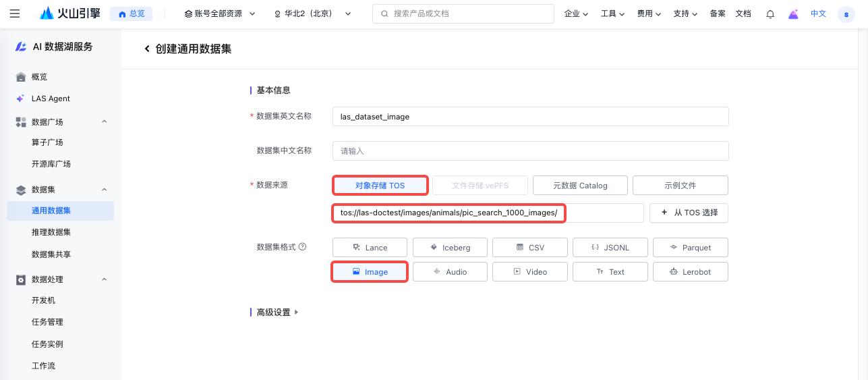Choose the Image dataset format
Screen dimensions: 868x380
(x=370, y=271)
